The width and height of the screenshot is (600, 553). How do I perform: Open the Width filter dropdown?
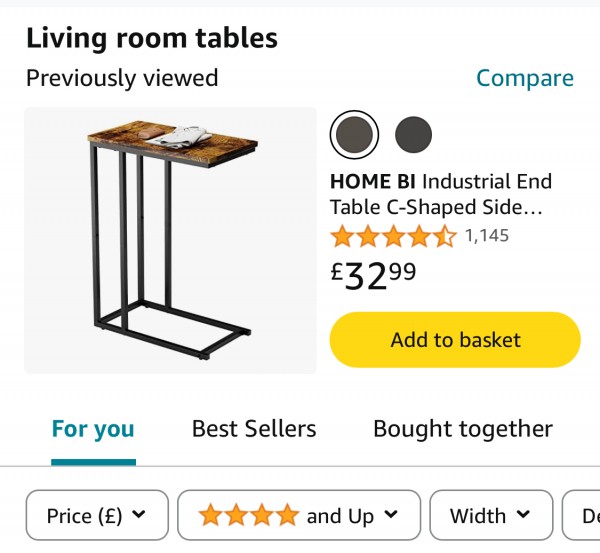pyautogui.click(x=490, y=516)
